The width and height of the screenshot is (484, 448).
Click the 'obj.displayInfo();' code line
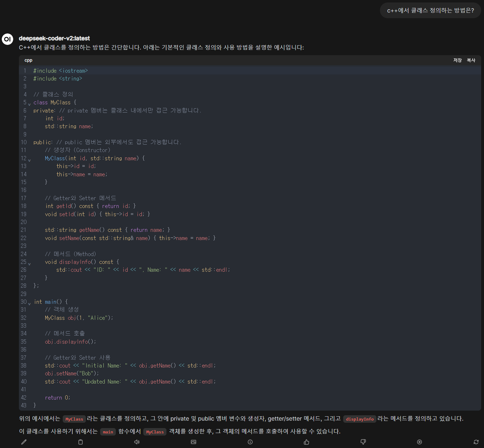[x=71, y=342]
